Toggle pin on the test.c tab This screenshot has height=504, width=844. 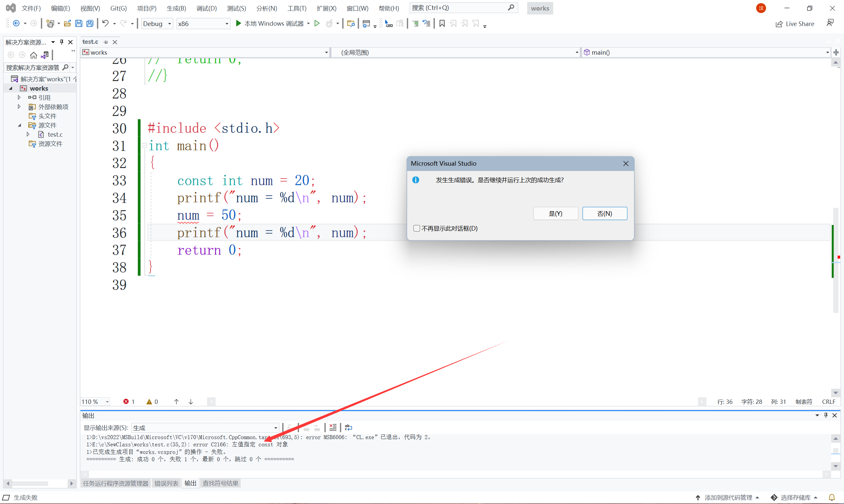tap(106, 42)
